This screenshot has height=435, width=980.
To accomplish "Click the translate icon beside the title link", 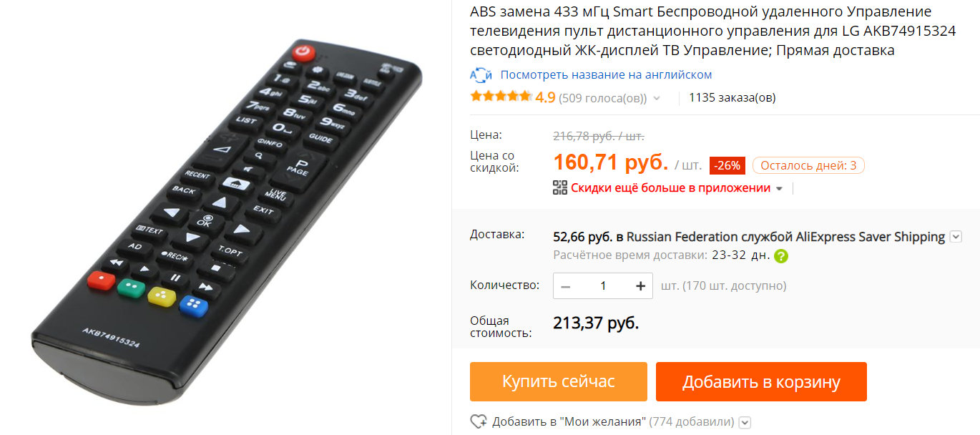I will [481, 74].
